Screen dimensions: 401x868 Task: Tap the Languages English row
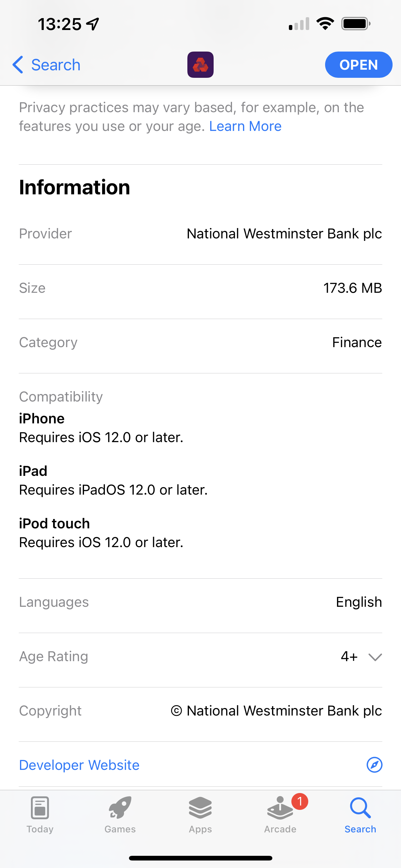(x=200, y=602)
